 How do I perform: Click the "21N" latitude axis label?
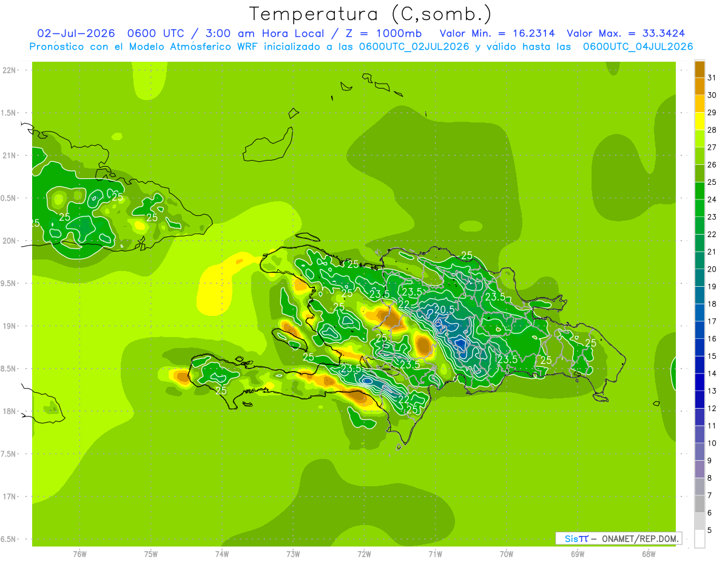pyautogui.click(x=8, y=155)
